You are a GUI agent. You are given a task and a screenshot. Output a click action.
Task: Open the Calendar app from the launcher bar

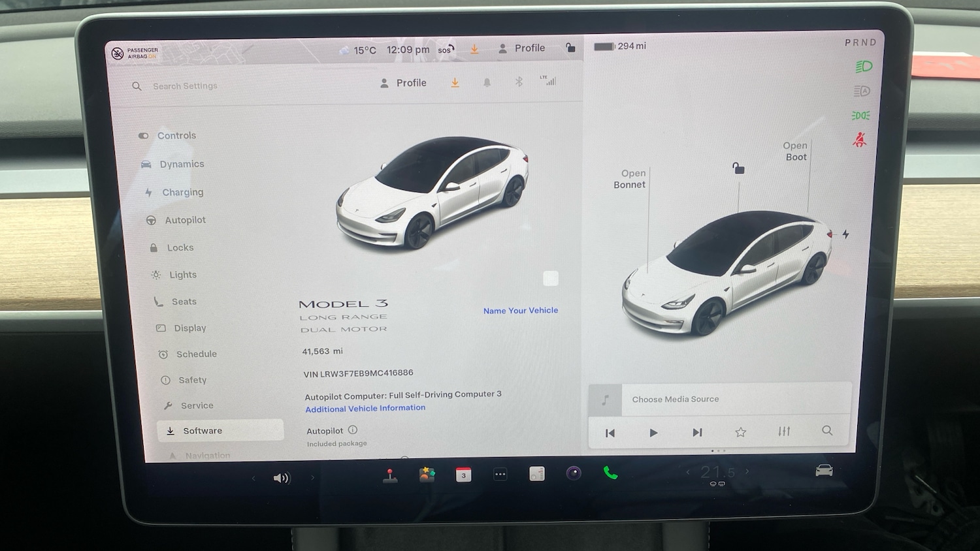click(x=463, y=474)
